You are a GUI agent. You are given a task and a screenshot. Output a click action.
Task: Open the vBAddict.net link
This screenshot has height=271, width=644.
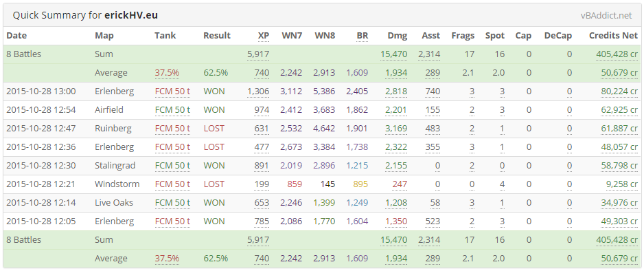(x=606, y=16)
